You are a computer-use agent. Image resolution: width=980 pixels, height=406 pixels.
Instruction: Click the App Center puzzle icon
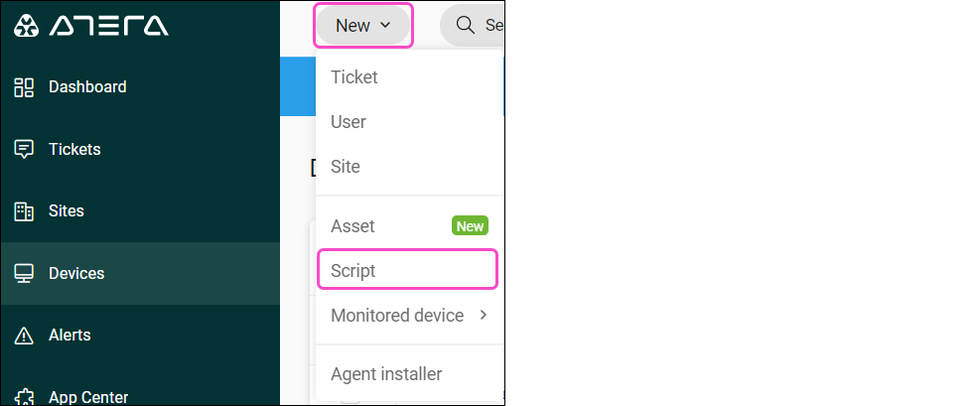tap(25, 396)
